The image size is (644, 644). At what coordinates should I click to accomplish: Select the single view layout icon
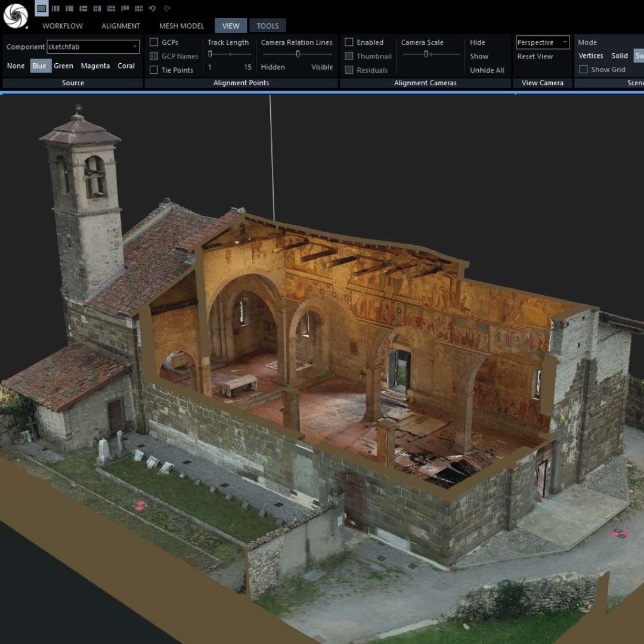[x=41, y=8]
